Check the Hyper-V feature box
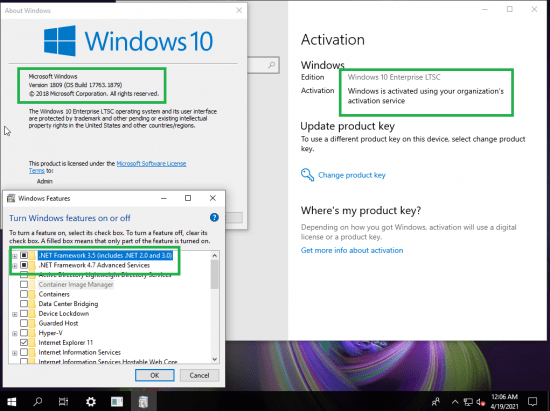This screenshot has width=550, height=411. coord(24,333)
